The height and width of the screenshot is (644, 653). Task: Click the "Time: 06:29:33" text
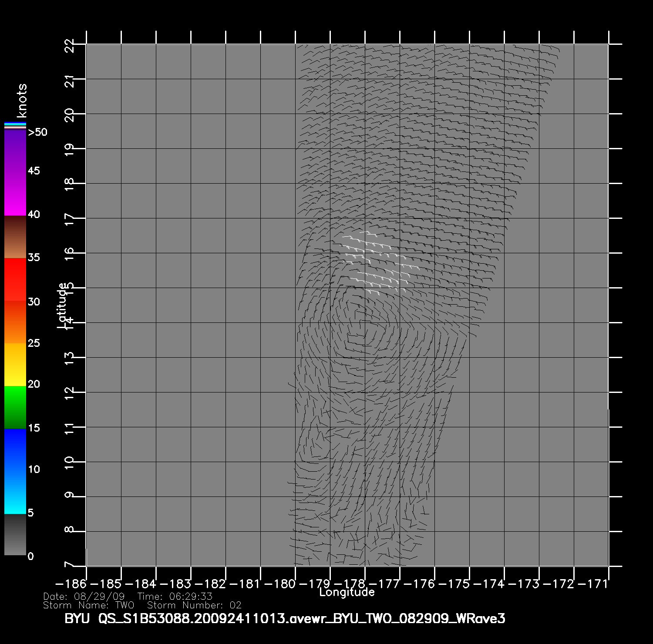tap(175, 597)
